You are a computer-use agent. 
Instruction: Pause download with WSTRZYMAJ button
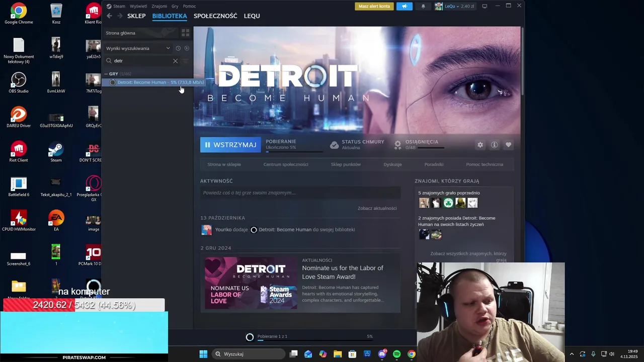click(230, 145)
